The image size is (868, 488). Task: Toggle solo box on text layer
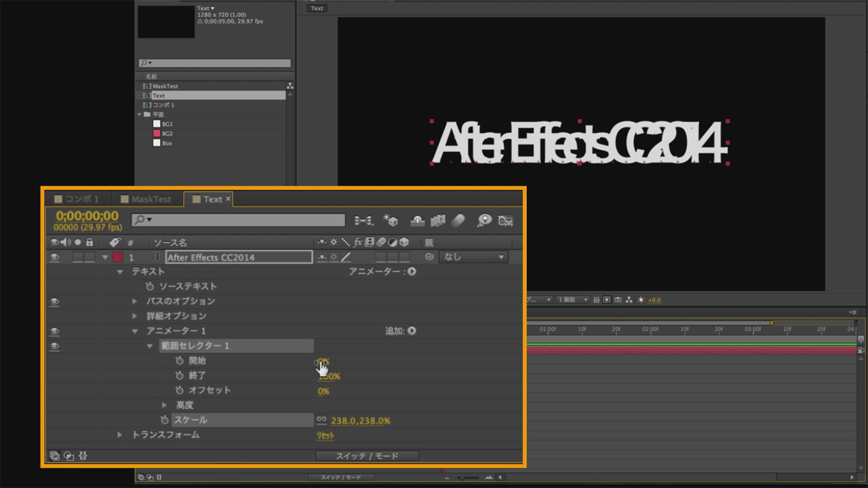pos(77,257)
